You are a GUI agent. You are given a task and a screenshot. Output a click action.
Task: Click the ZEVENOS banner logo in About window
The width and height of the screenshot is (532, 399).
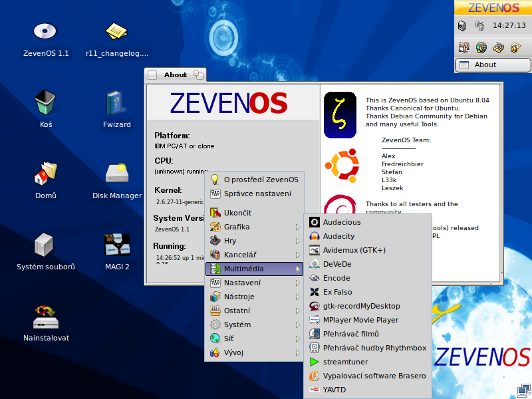click(x=229, y=103)
